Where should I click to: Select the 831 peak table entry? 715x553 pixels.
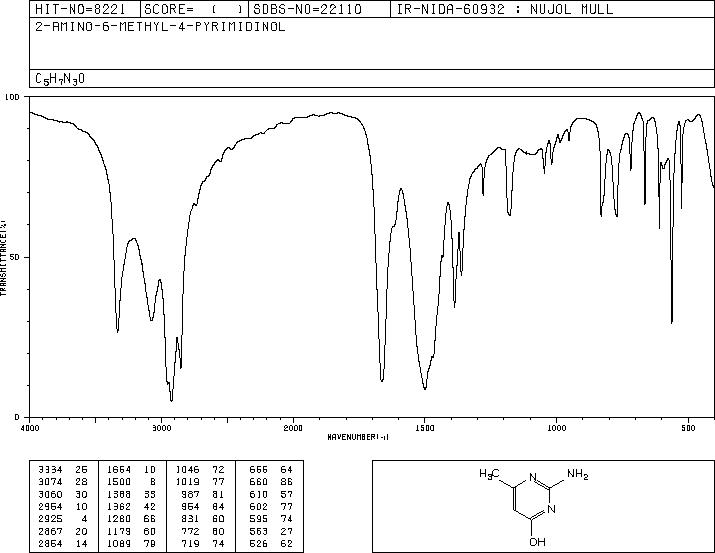[191, 519]
